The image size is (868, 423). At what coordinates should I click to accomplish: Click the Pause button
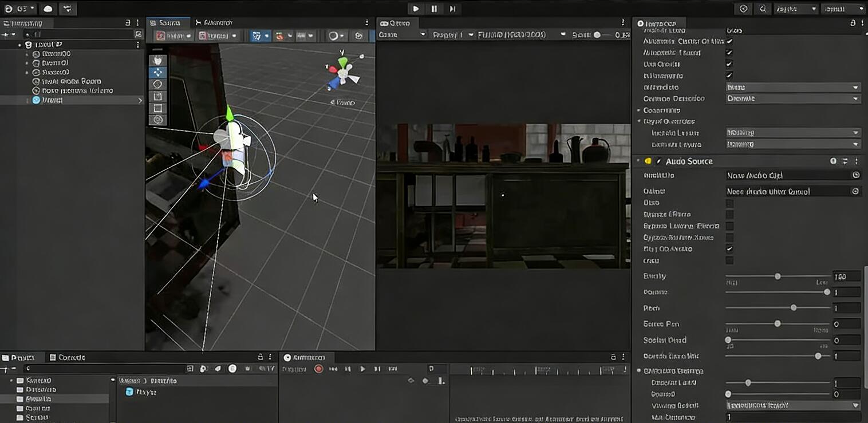coord(433,9)
